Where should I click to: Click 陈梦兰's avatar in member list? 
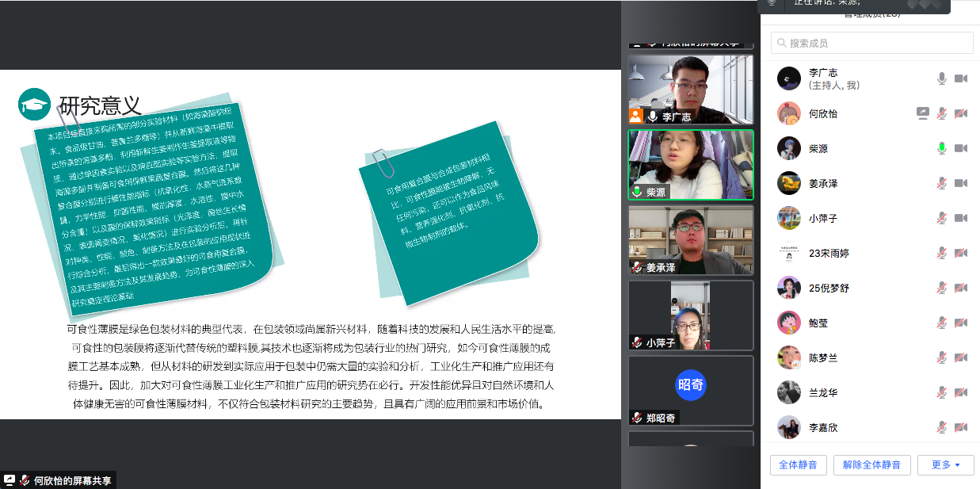tap(788, 357)
